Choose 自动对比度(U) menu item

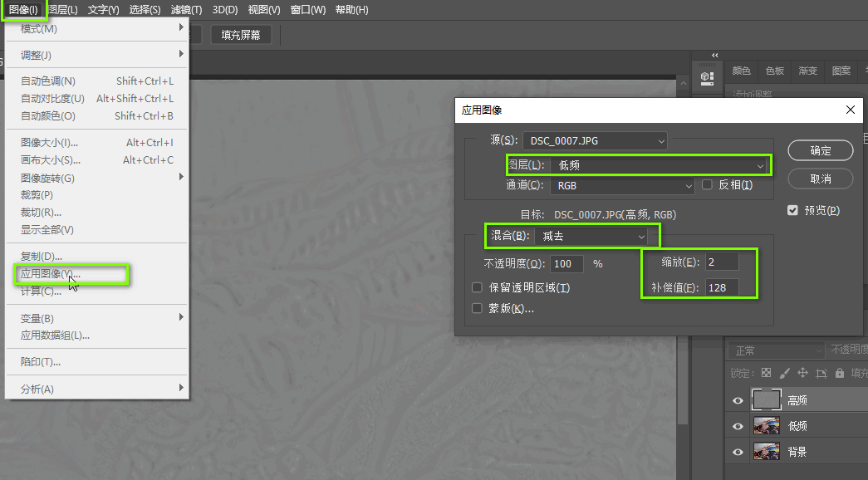coord(97,99)
